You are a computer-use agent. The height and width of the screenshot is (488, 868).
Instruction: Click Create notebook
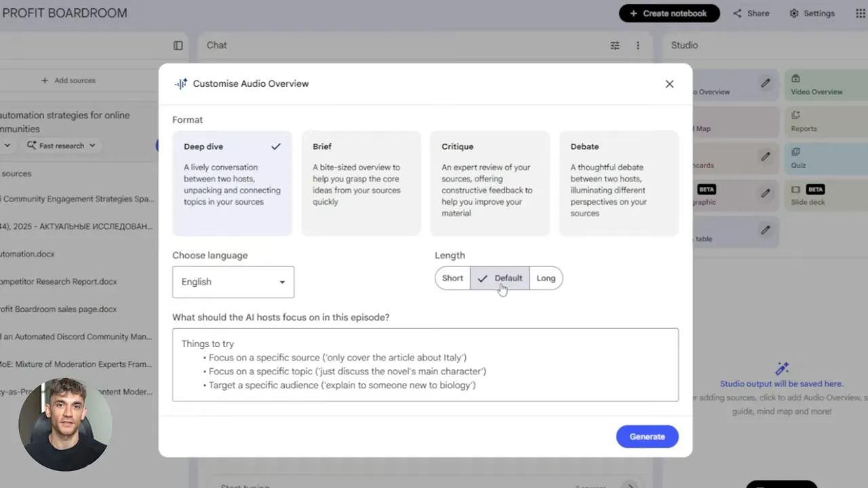pos(669,14)
